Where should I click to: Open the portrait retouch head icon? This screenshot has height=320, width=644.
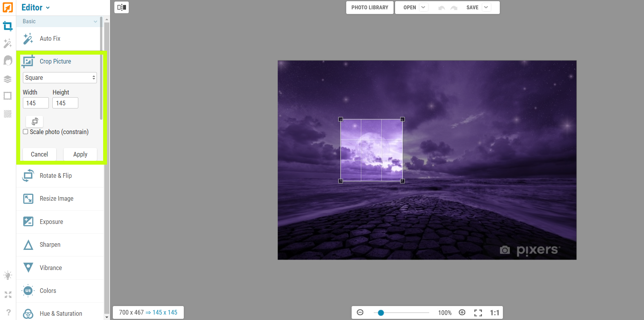click(8, 60)
